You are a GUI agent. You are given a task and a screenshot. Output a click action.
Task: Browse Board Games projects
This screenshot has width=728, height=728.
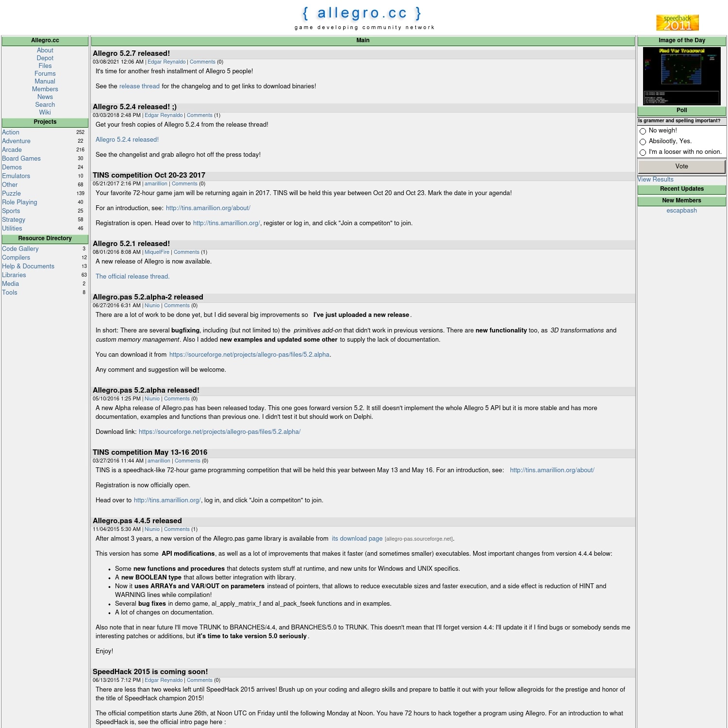click(21, 159)
